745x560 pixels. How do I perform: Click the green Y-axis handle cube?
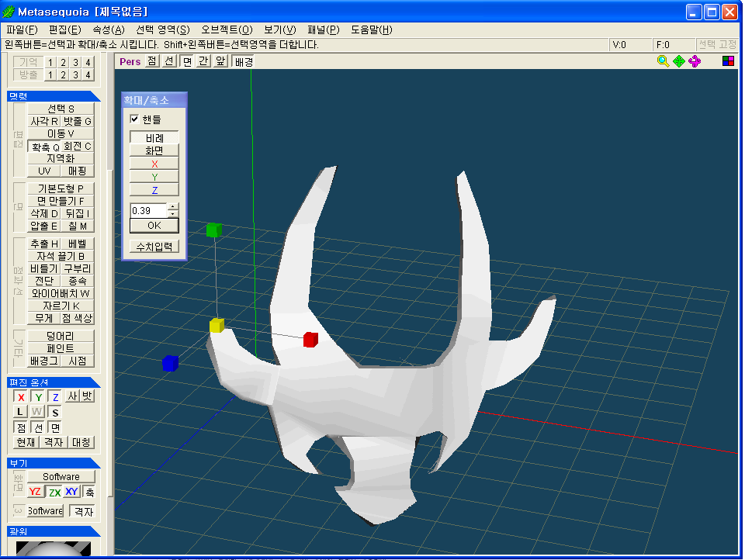click(214, 230)
